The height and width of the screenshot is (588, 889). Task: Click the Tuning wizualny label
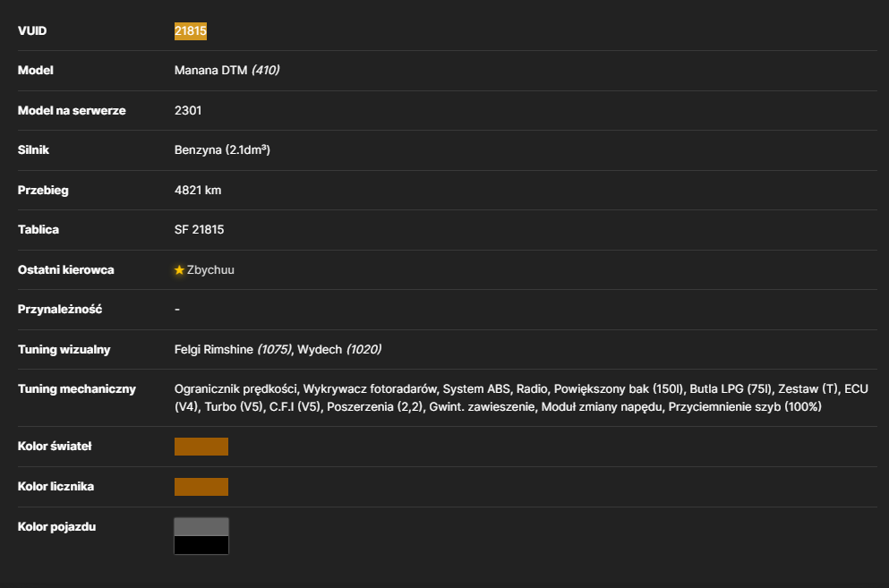pos(64,349)
